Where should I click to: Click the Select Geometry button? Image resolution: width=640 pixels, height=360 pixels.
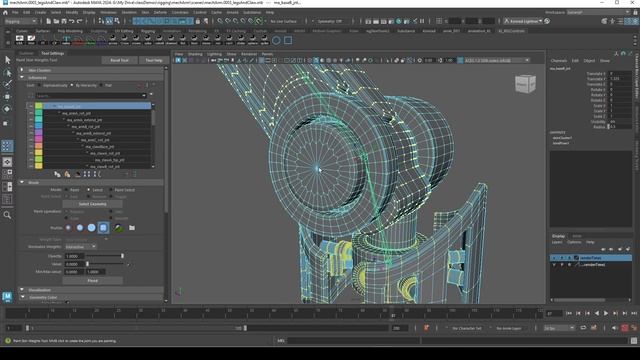click(93, 204)
